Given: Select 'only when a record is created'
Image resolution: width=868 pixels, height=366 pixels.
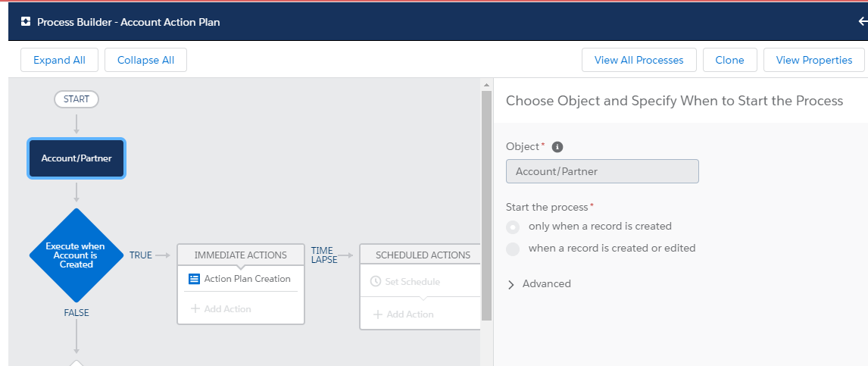Looking at the screenshot, I should tap(514, 227).
